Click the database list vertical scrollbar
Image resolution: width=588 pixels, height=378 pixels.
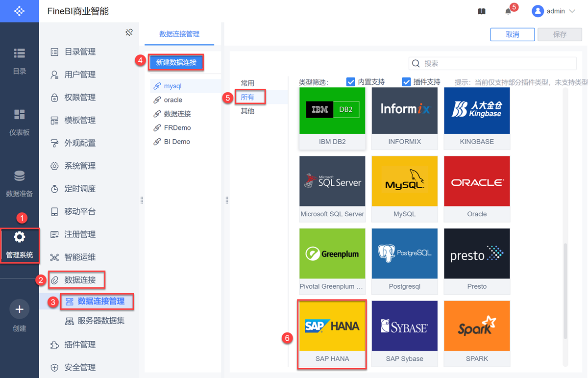(x=565, y=291)
